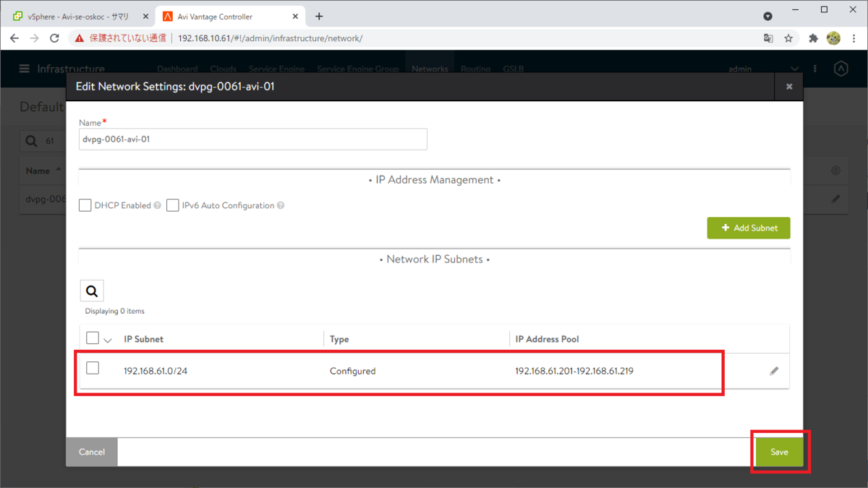Edit the background dvpg network row pencil
The image size is (868, 488).
836,199
